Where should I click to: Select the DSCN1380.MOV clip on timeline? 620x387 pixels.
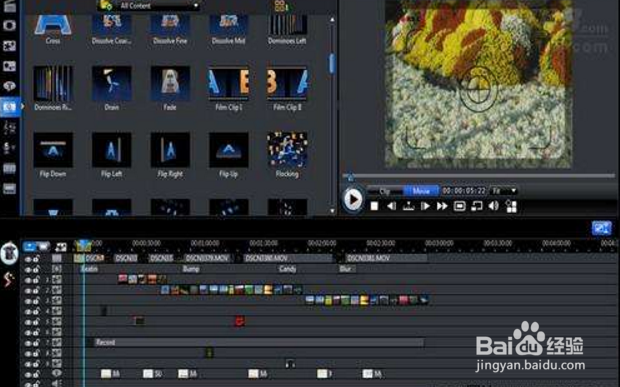[288, 259]
